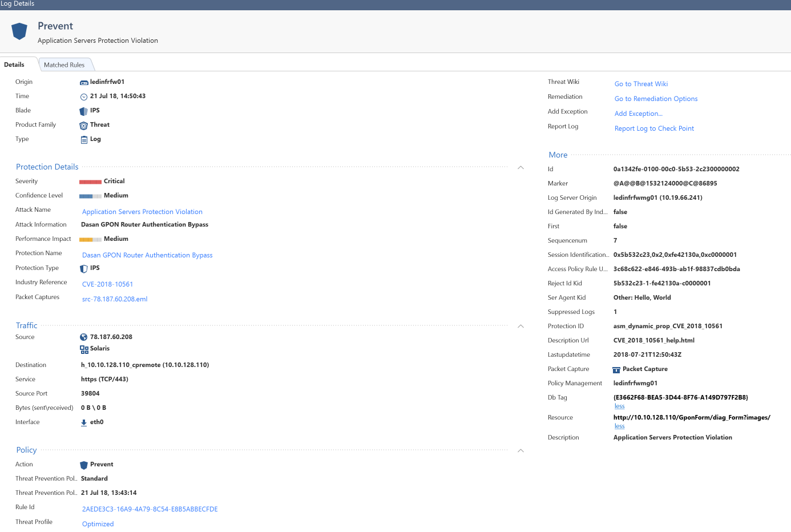Click the eth0 interface arrow icon
Viewport: 791px width, 532px height.
tap(84, 423)
